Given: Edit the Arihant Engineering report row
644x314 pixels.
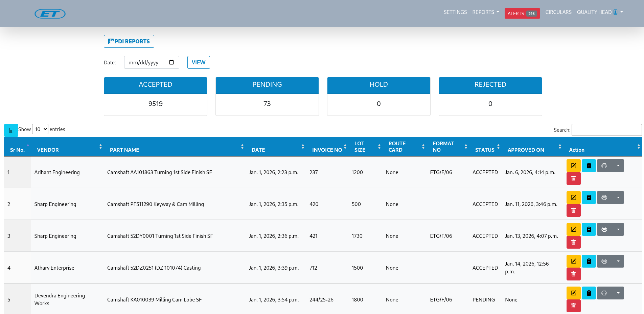Looking at the screenshot, I should [573, 166].
